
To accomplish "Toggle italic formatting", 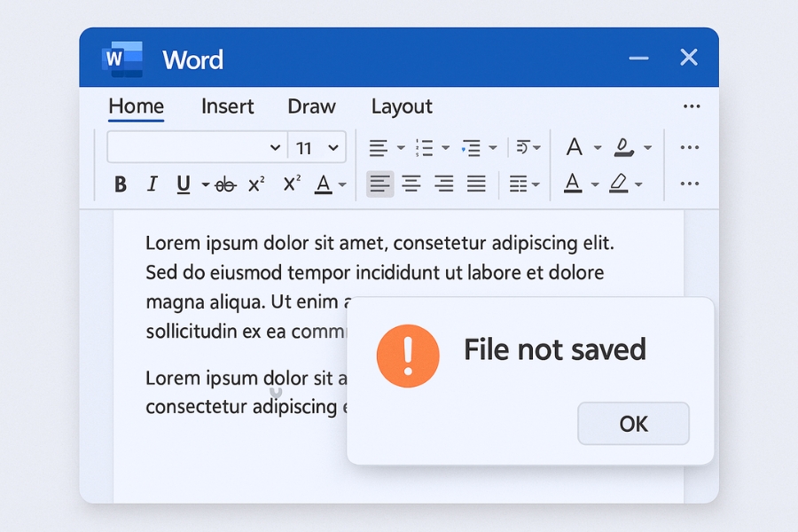I will pos(152,184).
